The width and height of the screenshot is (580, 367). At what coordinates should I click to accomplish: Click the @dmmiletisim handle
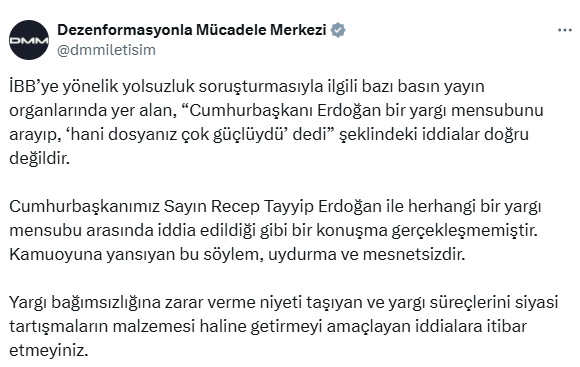(x=107, y=50)
